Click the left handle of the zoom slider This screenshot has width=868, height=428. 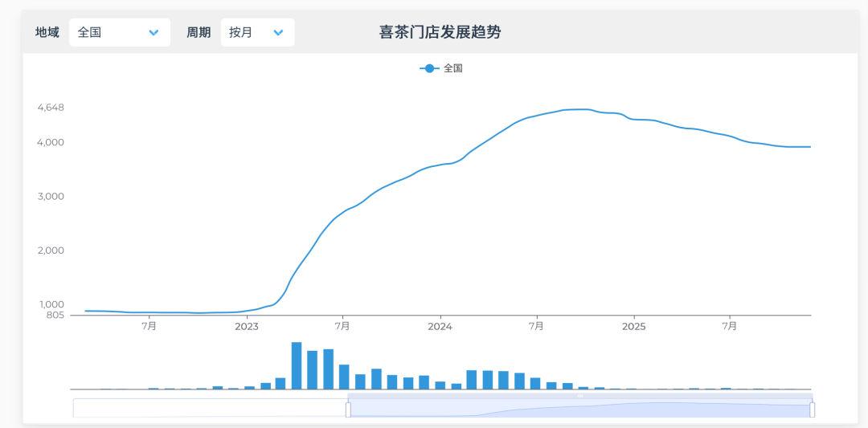click(x=348, y=410)
